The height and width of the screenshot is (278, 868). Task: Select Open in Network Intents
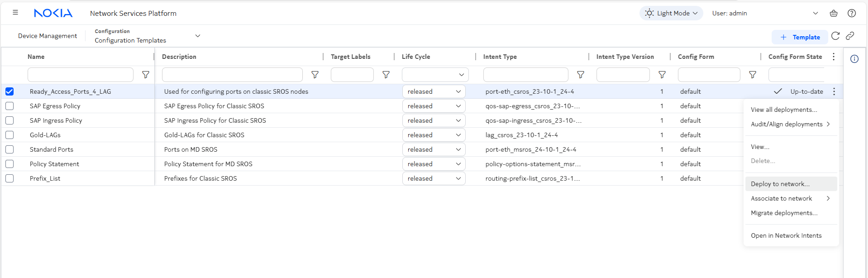tap(786, 235)
